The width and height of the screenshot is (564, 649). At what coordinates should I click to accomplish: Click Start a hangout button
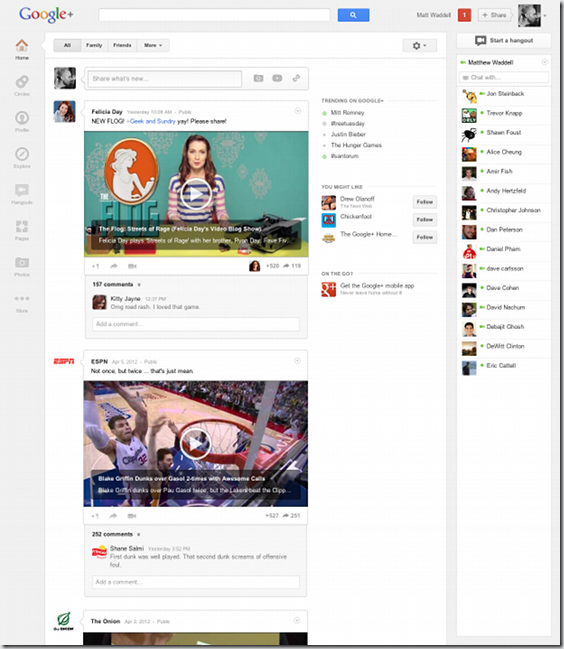(504, 41)
